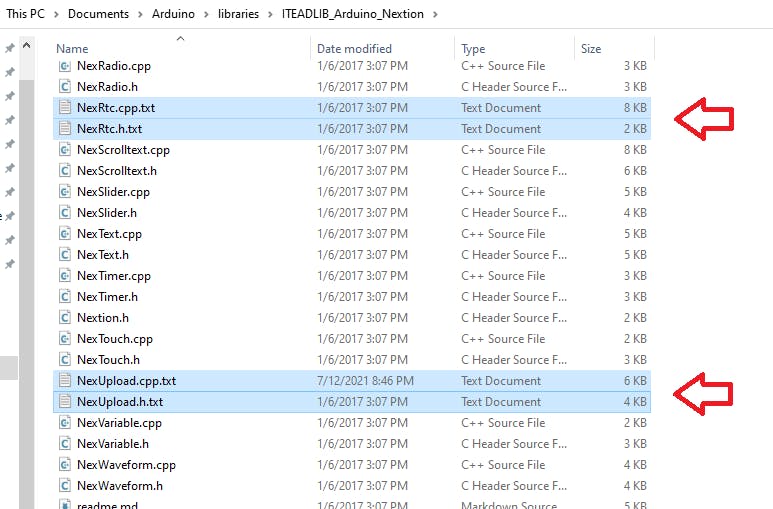Click Text Document type of NexUpload.h.txt
Image resolution: width=773 pixels, height=509 pixels.
point(501,401)
